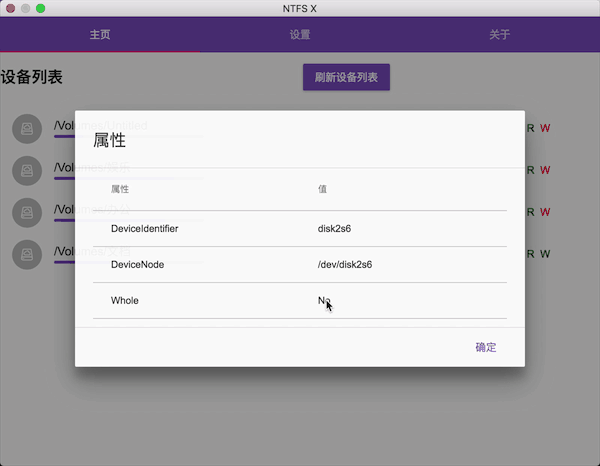Viewport: 600px width, 466px height.
Task: Click the R indicator on the 娱乐 row
Action: coord(530,170)
